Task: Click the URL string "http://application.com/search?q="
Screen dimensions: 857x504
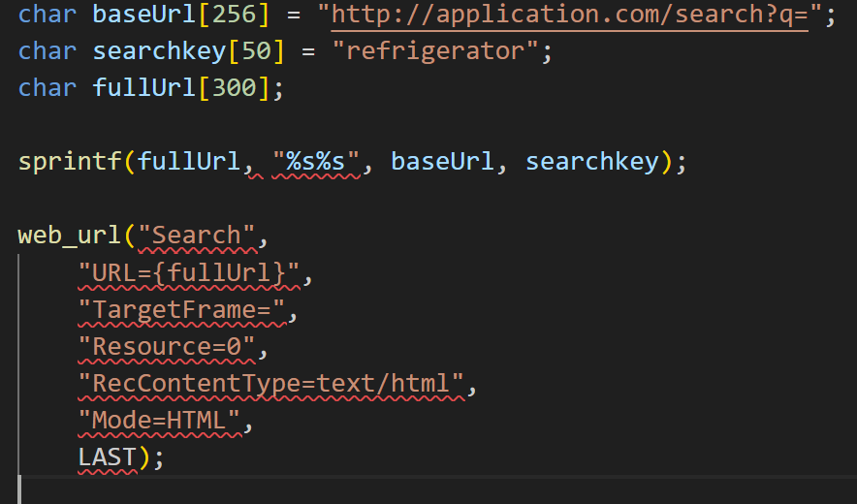Action: click(x=570, y=15)
